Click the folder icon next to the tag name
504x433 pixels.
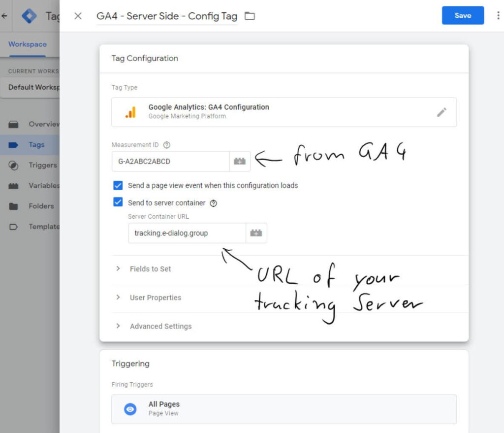(250, 15)
